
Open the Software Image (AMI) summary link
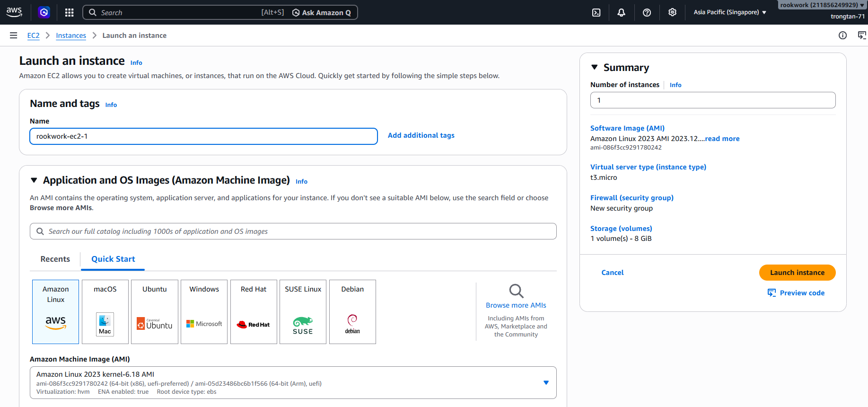click(x=627, y=128)
